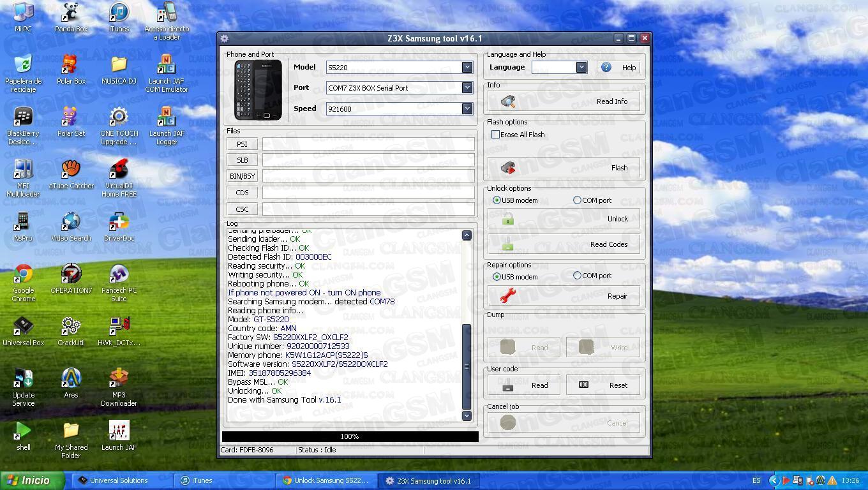
Task: Open My Shared Folder
Action: 71,440
